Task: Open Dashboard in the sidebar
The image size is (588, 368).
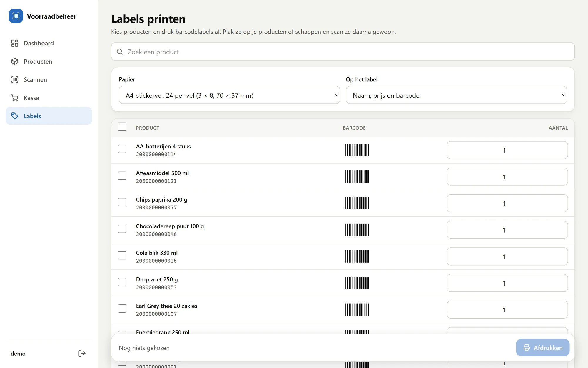Action: pos(49,43)
